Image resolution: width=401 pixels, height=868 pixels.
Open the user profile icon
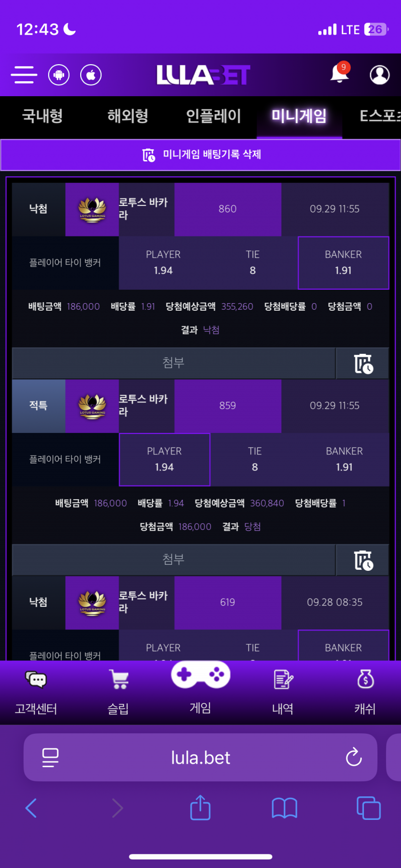[x=379, y=75]
